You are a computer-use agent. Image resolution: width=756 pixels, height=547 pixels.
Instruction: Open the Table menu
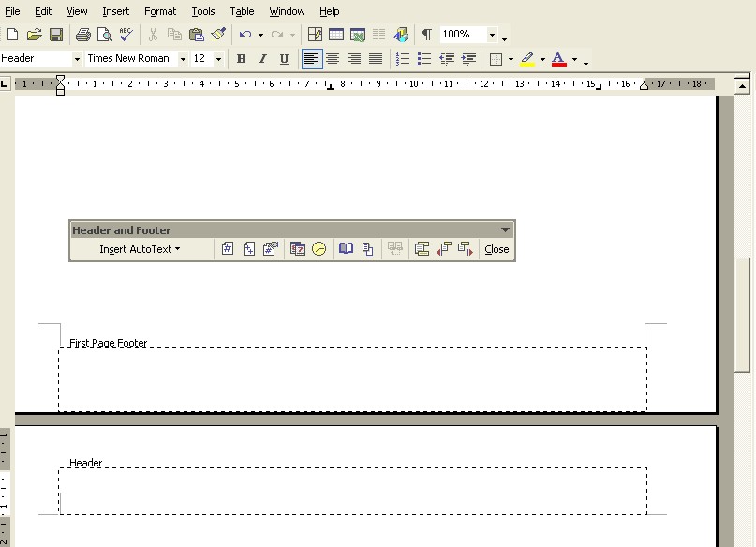(242, 11)
